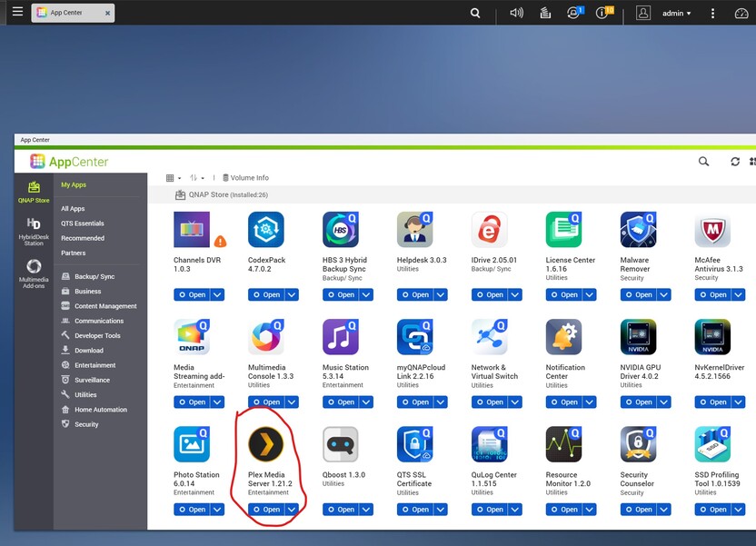Show Recommended apps list

[x=83, y=238]
